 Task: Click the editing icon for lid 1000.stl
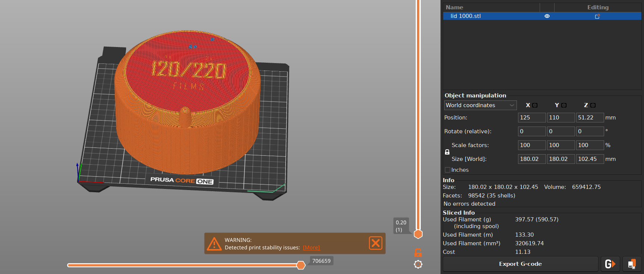(597, 16)
